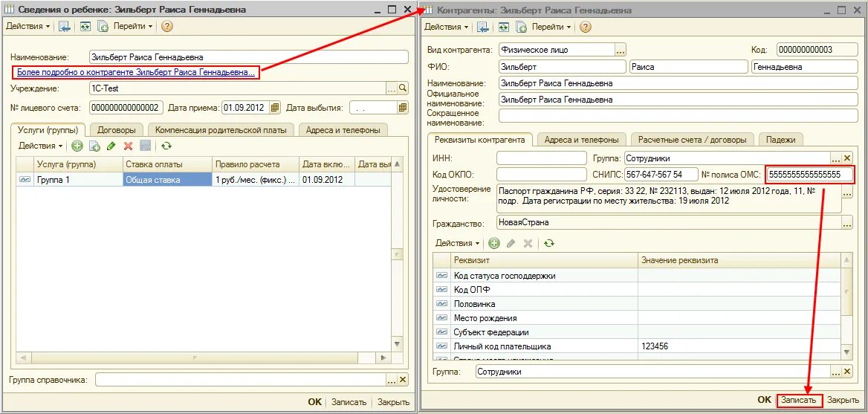
Task: Open Адреса и телефоны tab in Контрагенты
Action: pyautogui.click(x=581, y=140)
